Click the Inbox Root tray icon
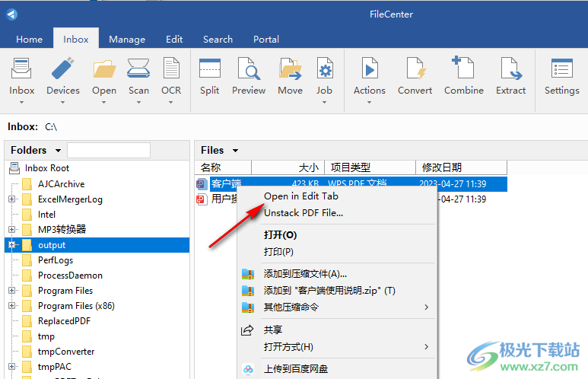588x379 pixels. pos(14,168)
